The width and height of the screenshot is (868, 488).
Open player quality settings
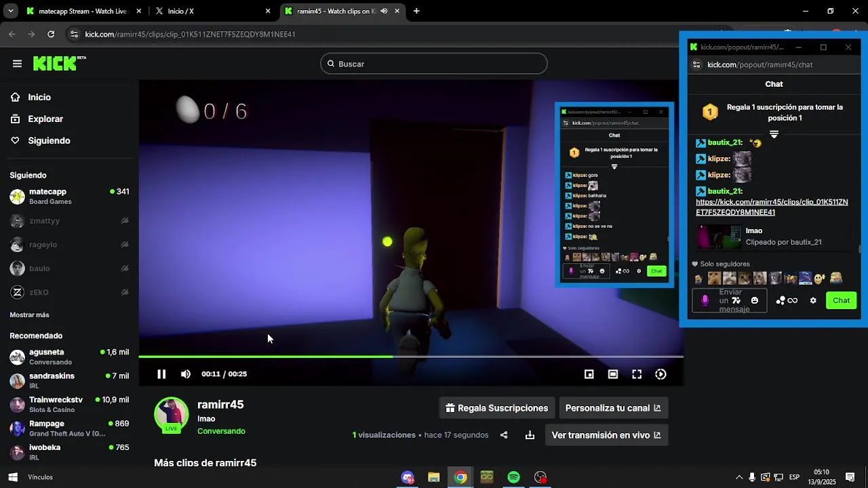pyautogui.click(x=661, y=374)
